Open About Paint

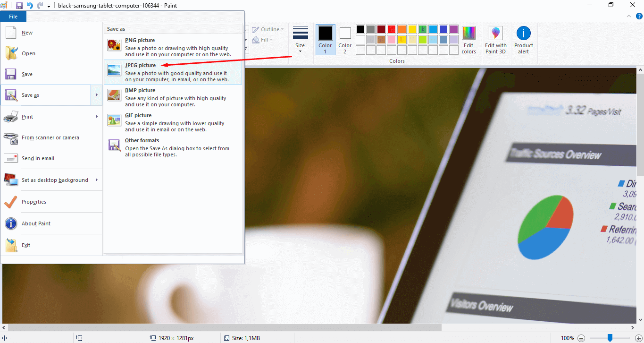pyautogui.click(x=51, y=223)
